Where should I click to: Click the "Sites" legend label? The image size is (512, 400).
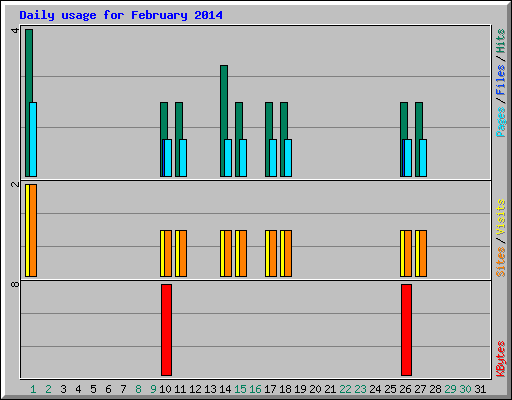[501, 262]
